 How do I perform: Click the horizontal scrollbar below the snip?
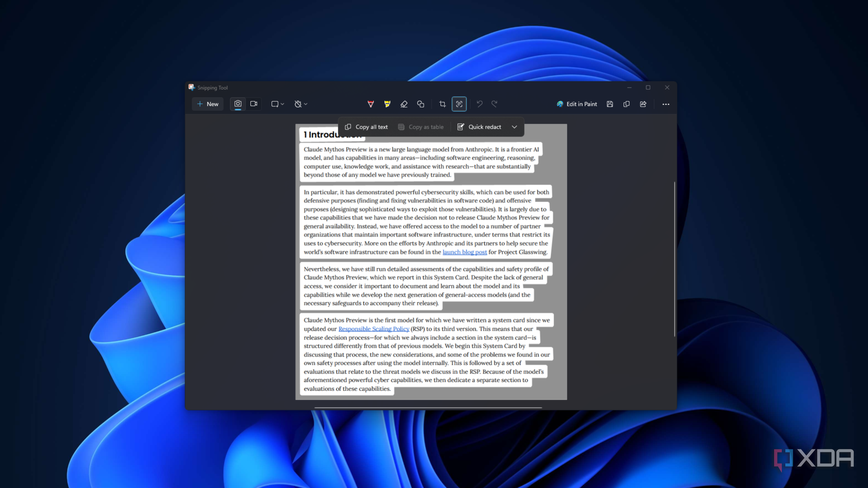[428, 407]
